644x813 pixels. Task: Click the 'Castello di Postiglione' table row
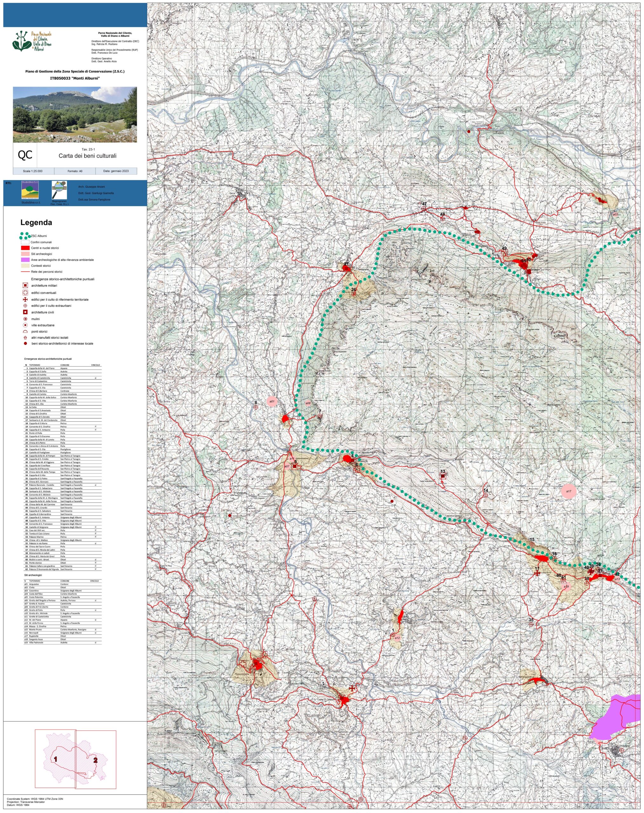point(63,453)
